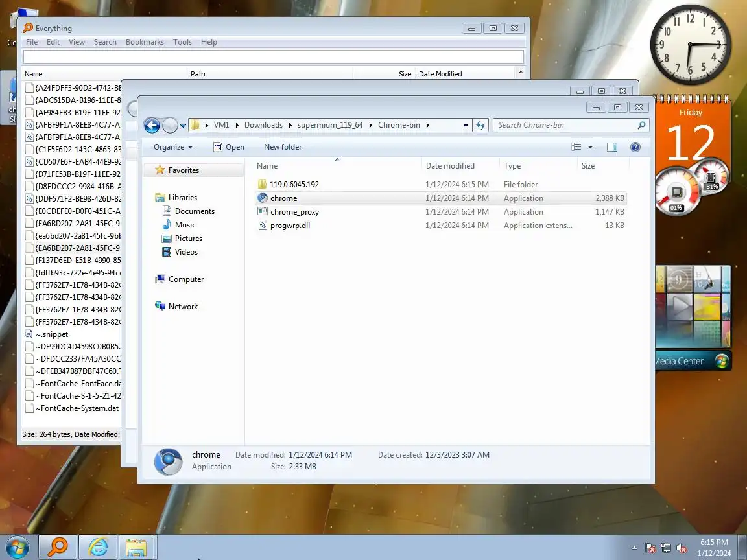The image size is (747, 560).
Task: Open Everything Tools menu
Action: point(182,42)
